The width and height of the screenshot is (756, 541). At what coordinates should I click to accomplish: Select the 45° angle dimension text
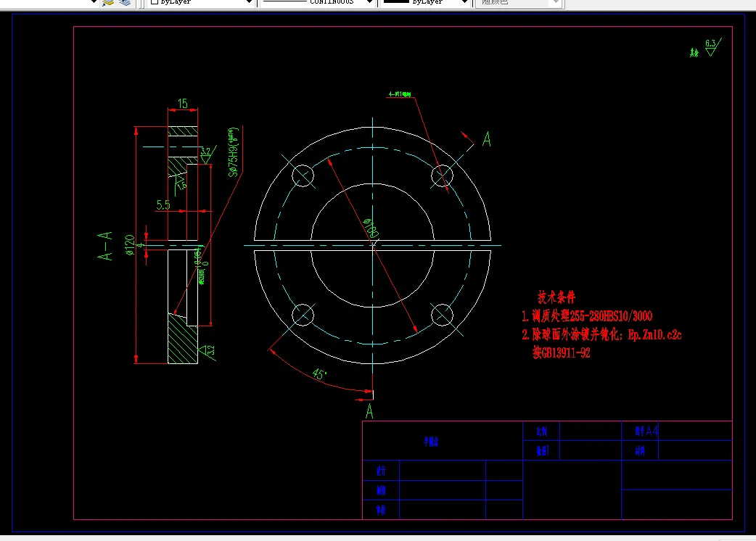[320, 374]
